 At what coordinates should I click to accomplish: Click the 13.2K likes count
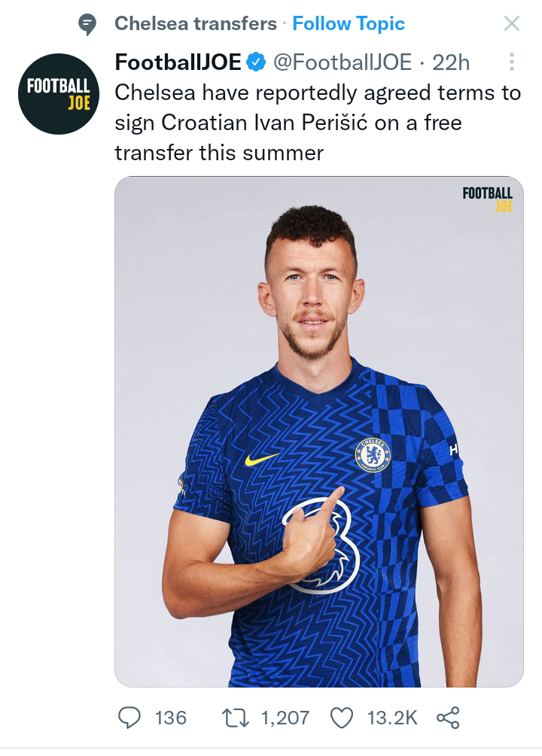point(392,718)
